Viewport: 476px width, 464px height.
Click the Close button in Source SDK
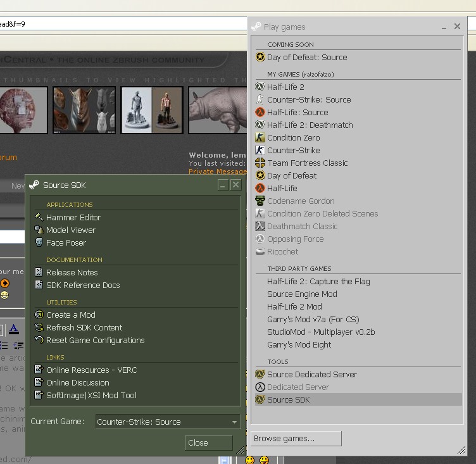click(208, 442)
